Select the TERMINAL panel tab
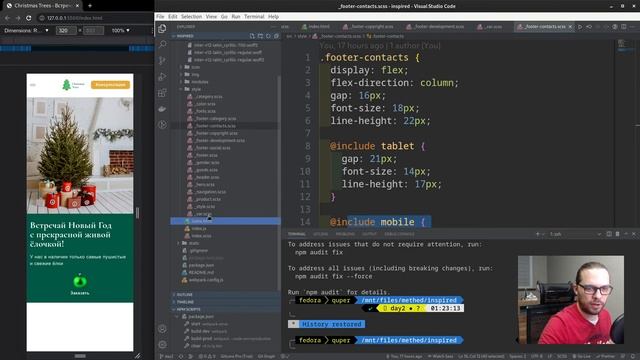The image size is (640, 360). click(x=296, y=234)
